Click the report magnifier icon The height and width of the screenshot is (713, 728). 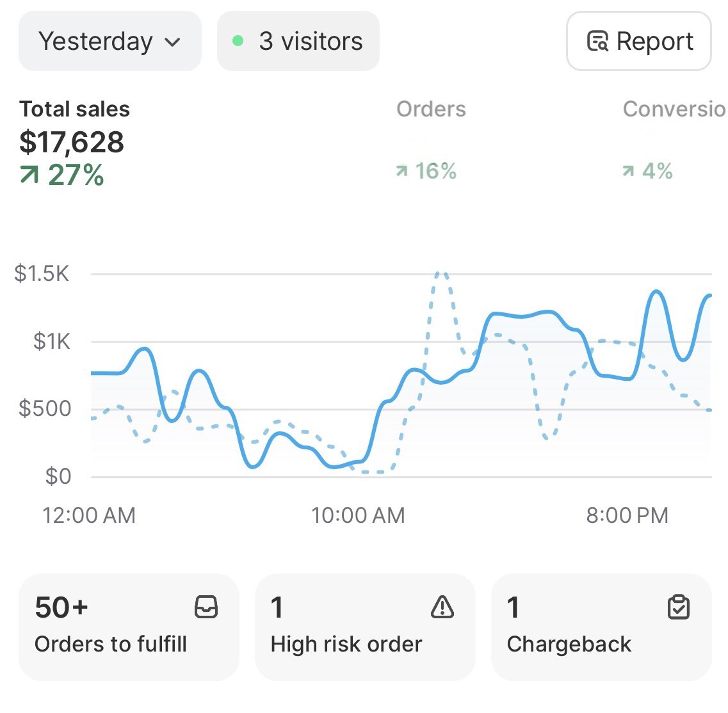coord(597,42)
